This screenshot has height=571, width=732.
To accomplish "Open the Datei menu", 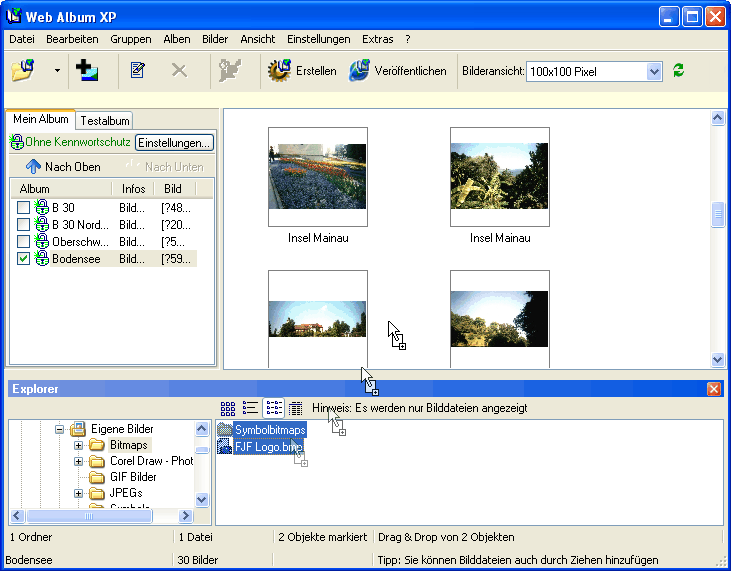I will [x=22, y=39].
